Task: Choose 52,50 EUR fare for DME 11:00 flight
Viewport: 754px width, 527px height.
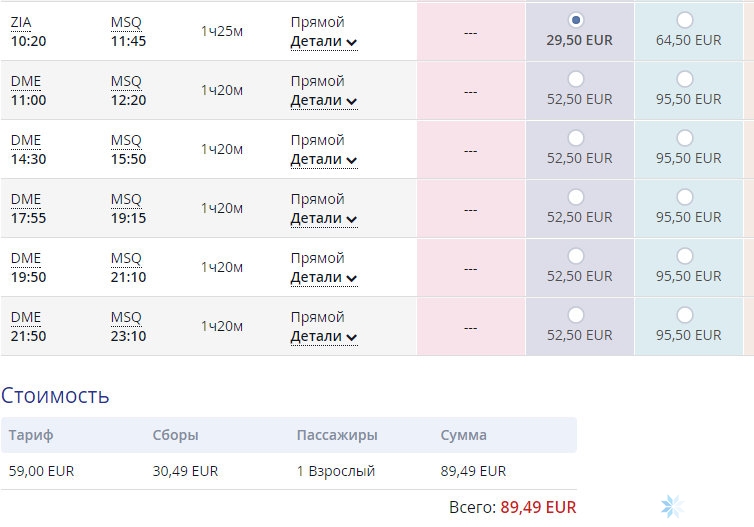Action: 576,79
